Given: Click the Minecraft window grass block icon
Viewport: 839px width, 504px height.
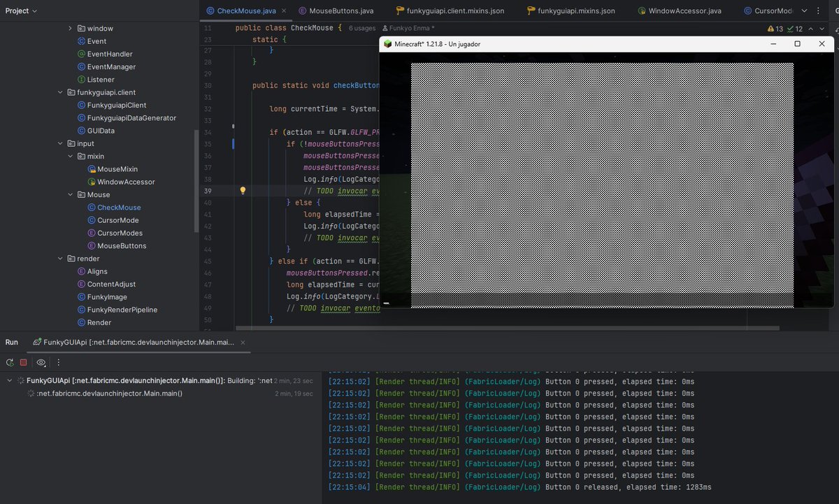Looking at the screenshot, I should tap(387, 44).
